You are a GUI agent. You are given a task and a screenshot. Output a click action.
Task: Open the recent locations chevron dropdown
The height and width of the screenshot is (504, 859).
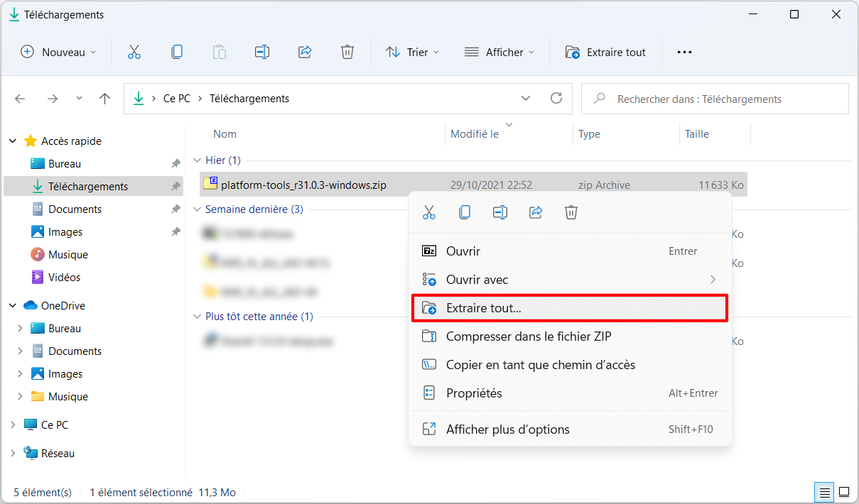(x=79, y=99)
